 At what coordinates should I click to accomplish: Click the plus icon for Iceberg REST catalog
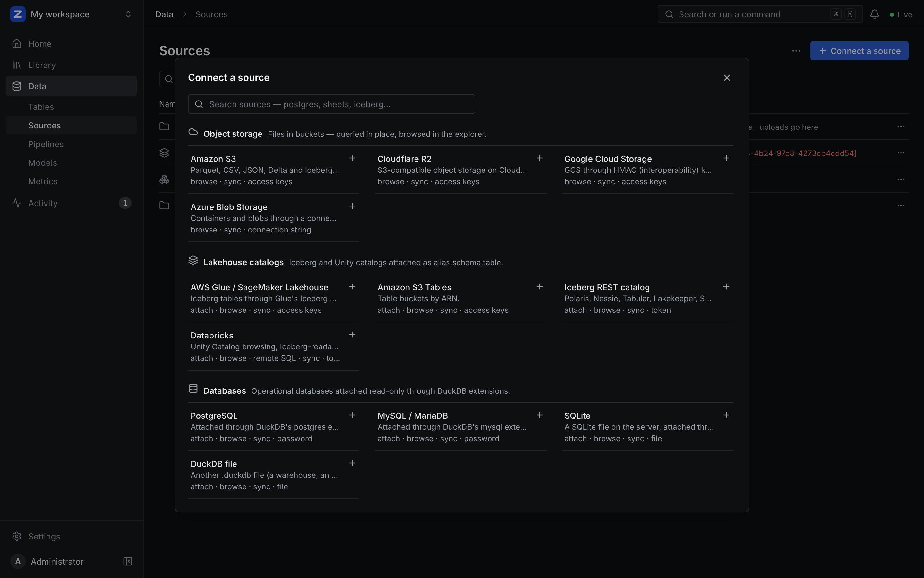click(726, 286)
